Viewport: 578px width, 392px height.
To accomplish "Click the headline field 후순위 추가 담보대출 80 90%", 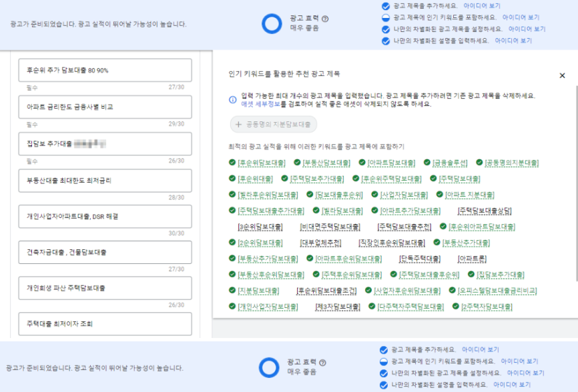I will 105,70.
